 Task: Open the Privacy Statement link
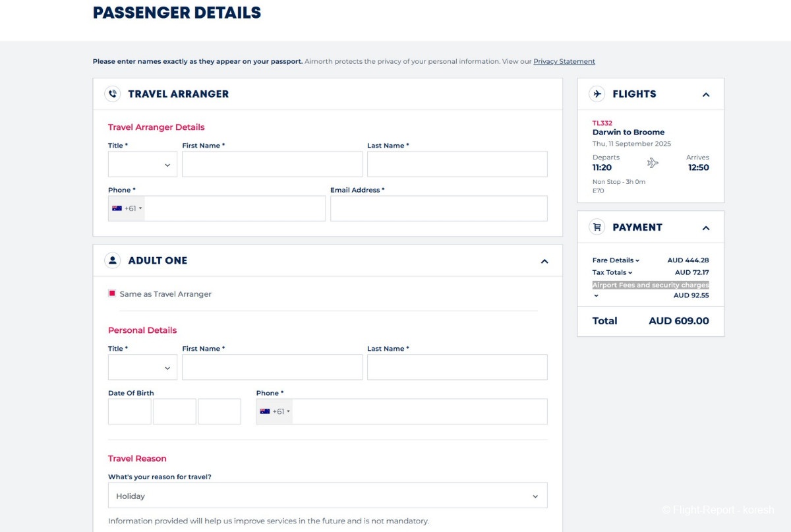(564, 61)
